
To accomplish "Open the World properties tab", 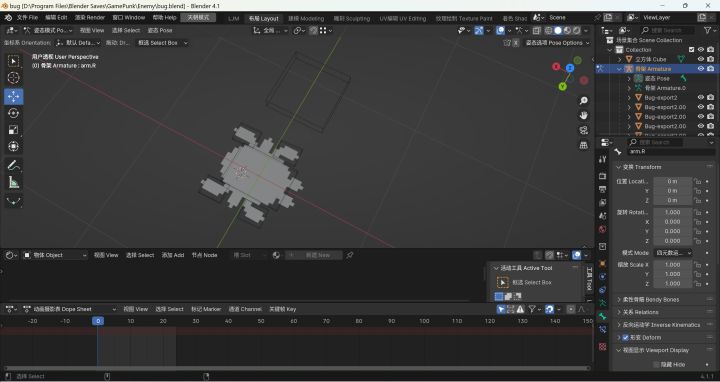I will (x=602, y=229).
